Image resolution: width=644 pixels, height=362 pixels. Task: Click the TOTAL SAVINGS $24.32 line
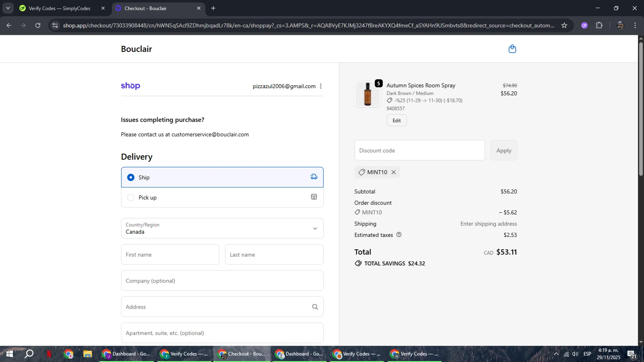click(390, 263)
